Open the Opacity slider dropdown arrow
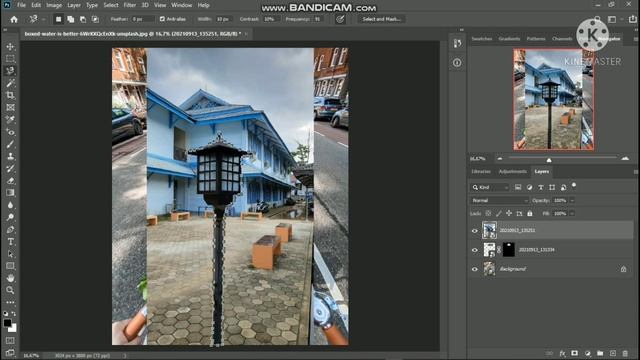This screenshot has width=640, height=360. [x=572, y=200]
